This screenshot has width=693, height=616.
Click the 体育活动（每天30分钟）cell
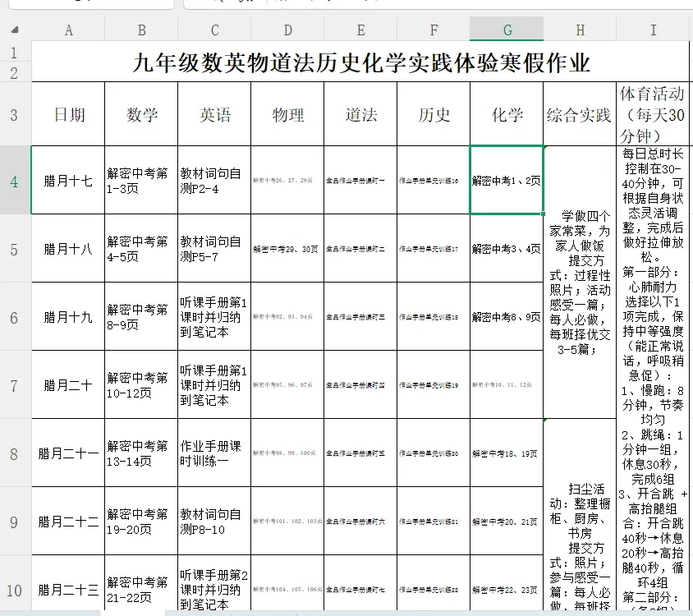click(x=653, y=114)
